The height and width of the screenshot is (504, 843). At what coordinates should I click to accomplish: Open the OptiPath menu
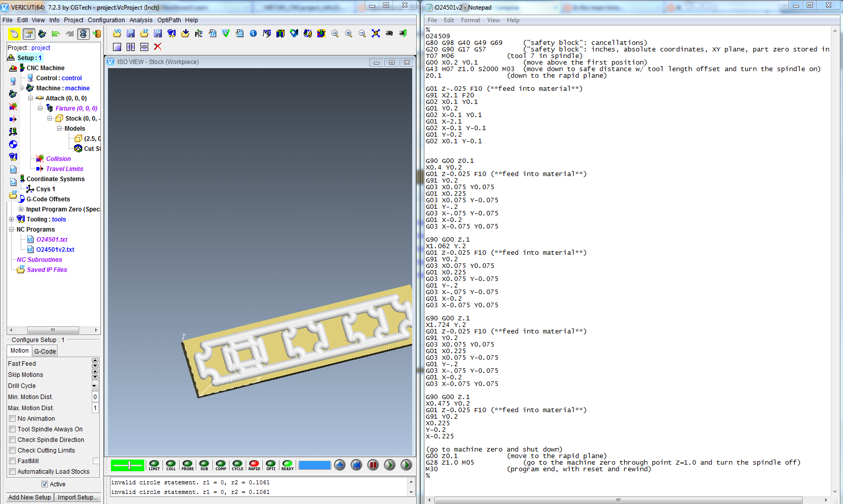pos(169,20)
